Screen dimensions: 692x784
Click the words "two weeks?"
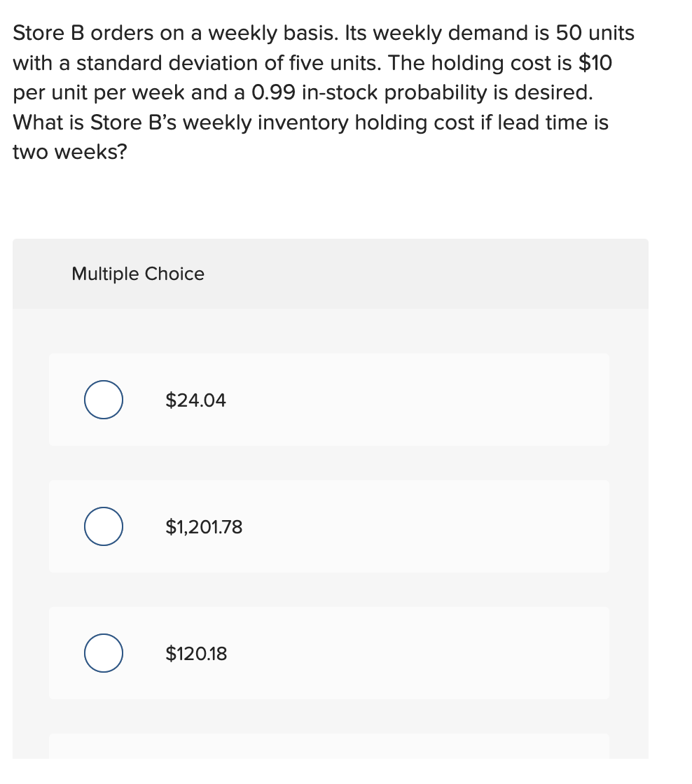tap(70, 153)
